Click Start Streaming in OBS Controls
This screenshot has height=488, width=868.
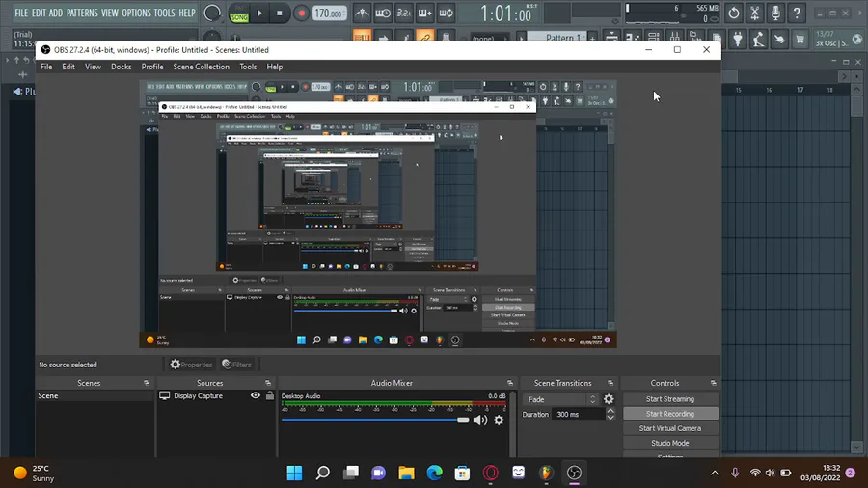(670, 399)
